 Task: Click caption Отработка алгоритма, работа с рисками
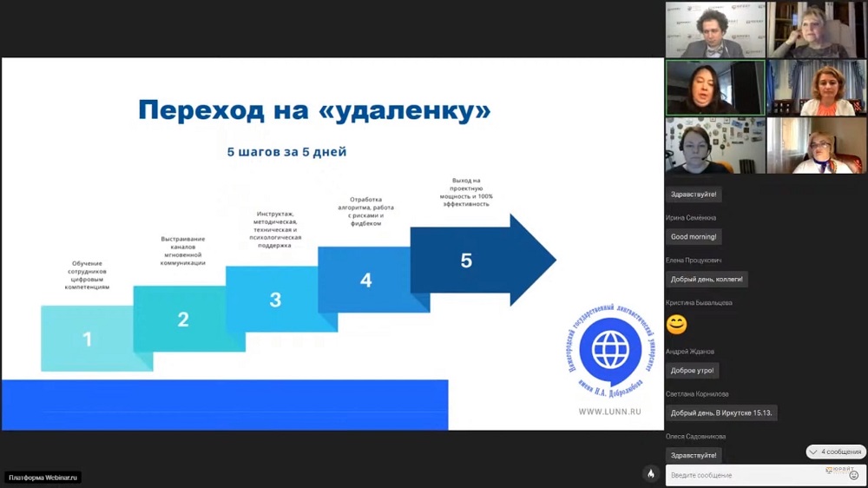(366, 212)
